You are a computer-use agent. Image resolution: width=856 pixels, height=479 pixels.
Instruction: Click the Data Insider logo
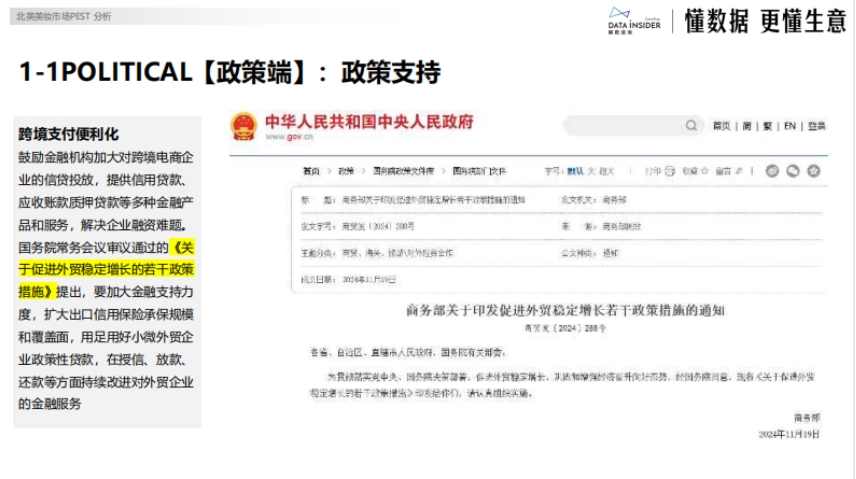634,19
